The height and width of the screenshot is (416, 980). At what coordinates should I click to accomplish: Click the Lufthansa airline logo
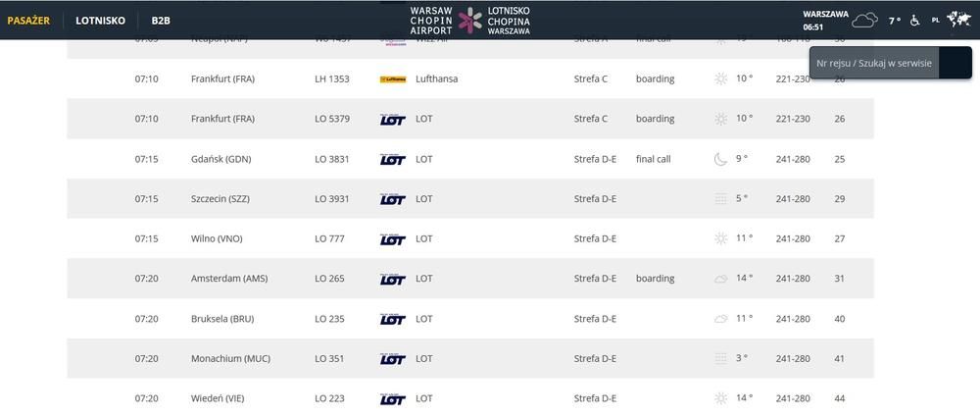click(392, 78)
